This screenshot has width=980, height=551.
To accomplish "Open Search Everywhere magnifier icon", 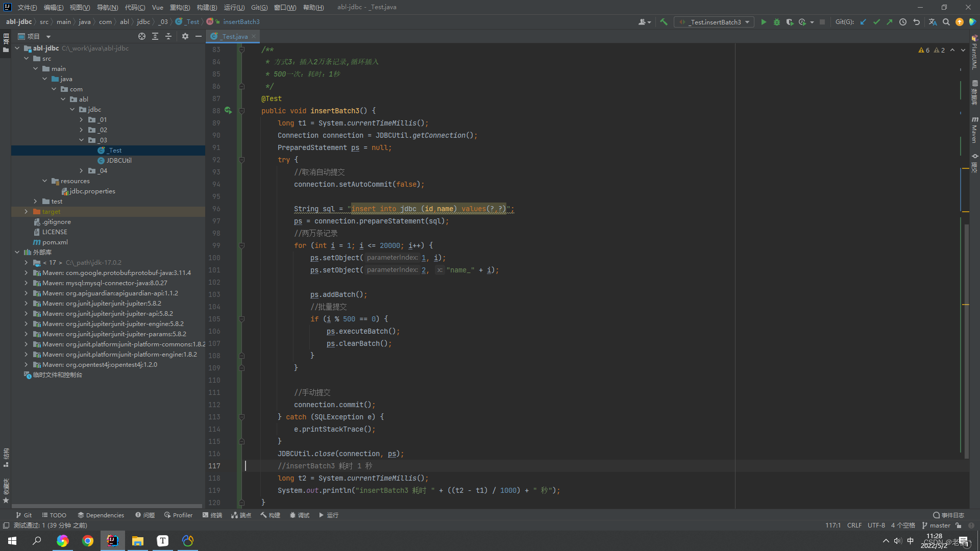I will coord(946,22).
